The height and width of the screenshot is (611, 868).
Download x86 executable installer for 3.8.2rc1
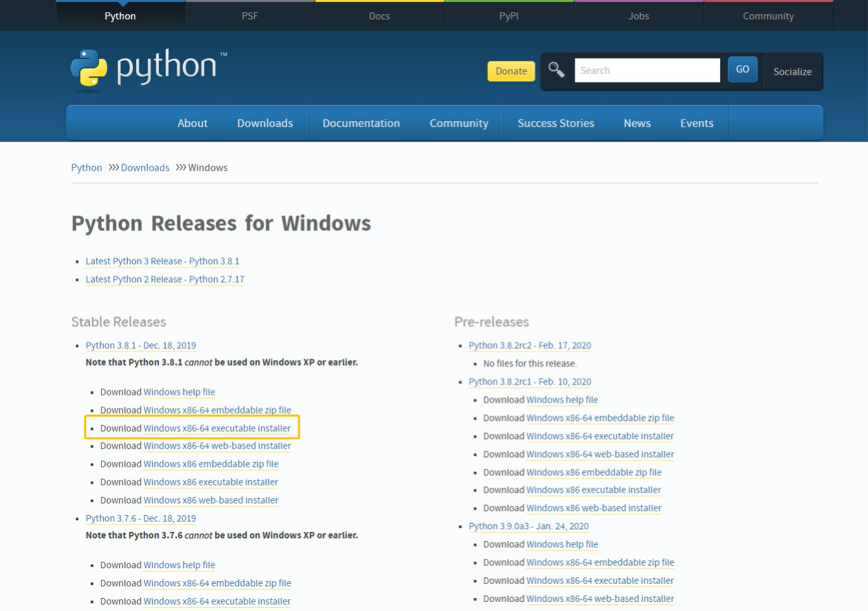point(594,490)
